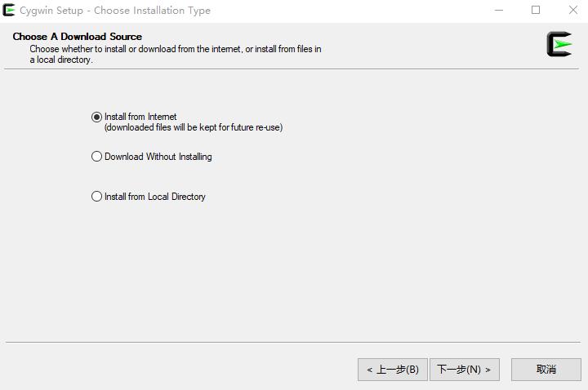Screen dimensions: 588x390
Task: Cancel setup with the 取消 button
Action: point(546,370)
